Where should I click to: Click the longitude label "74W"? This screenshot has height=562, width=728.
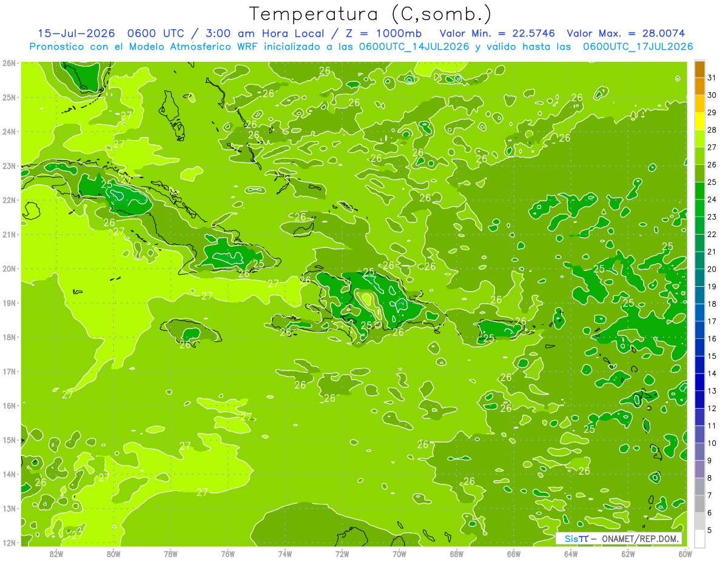point(285,554)
